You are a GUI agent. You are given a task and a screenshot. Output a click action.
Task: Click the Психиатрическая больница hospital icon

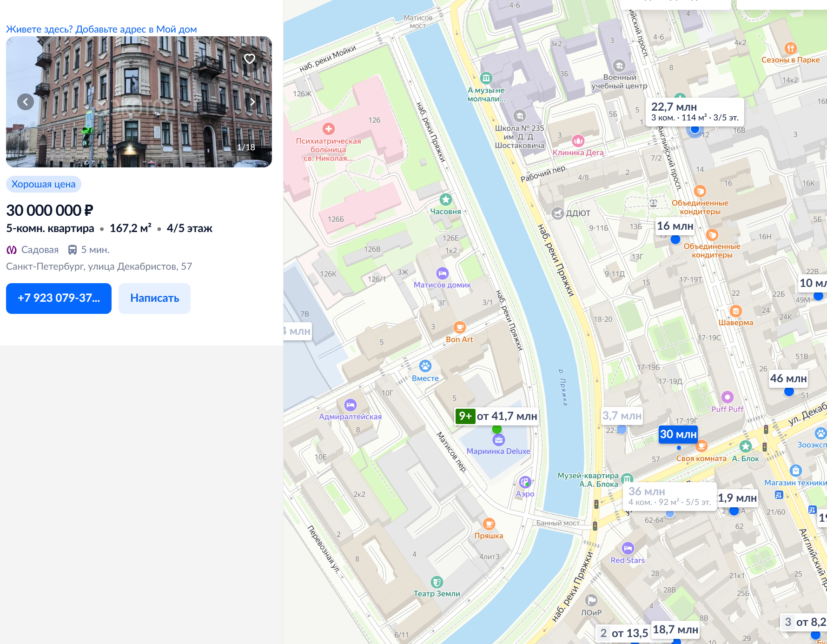pos(329,129)
